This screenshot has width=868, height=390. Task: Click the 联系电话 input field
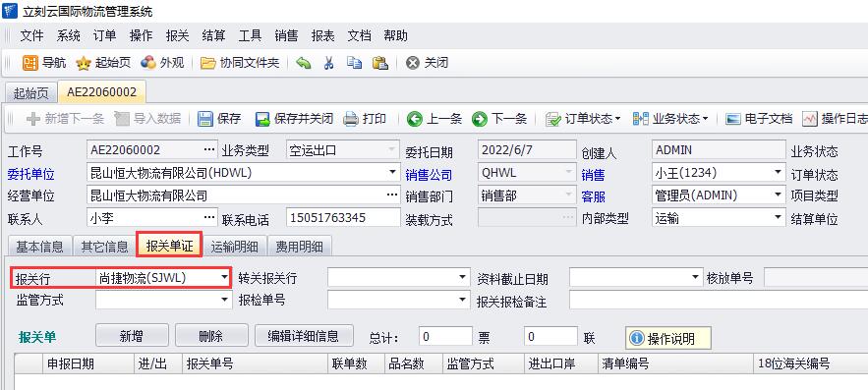(x=343, y=217)
